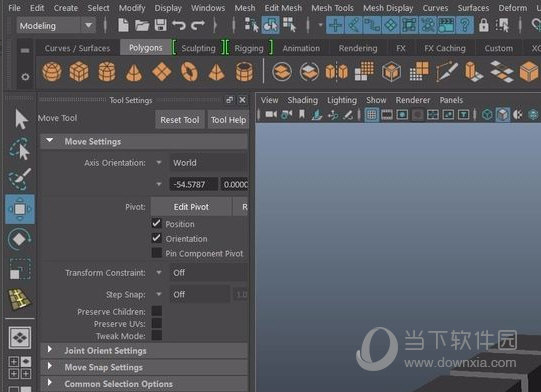Choose the Select tool arrow in toolbox

click(21, 119)
